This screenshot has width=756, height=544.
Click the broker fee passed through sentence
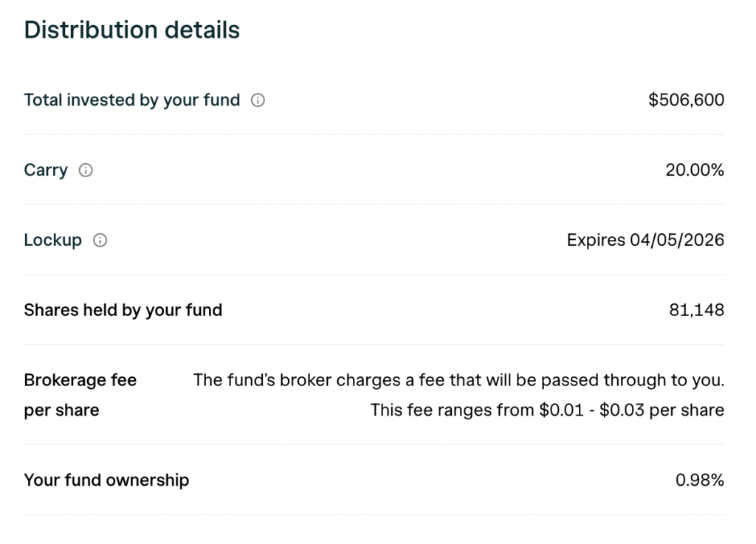pyautogui.click(x=458, y=380)
